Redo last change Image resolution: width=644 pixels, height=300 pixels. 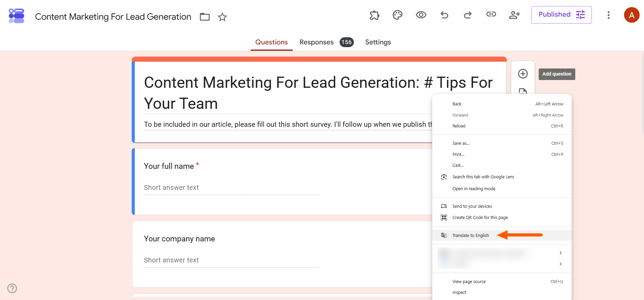point(468,15)
